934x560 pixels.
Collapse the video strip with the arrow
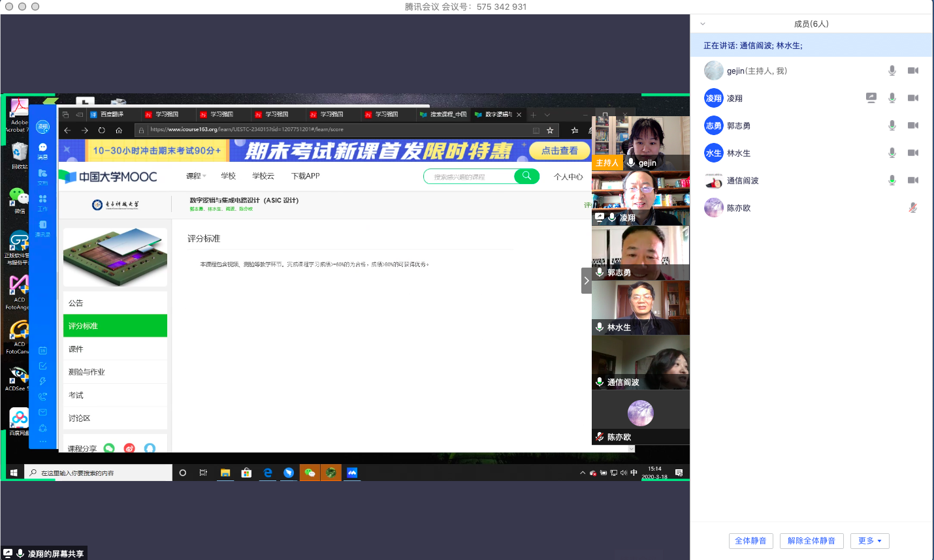click(x=586, y=281)
